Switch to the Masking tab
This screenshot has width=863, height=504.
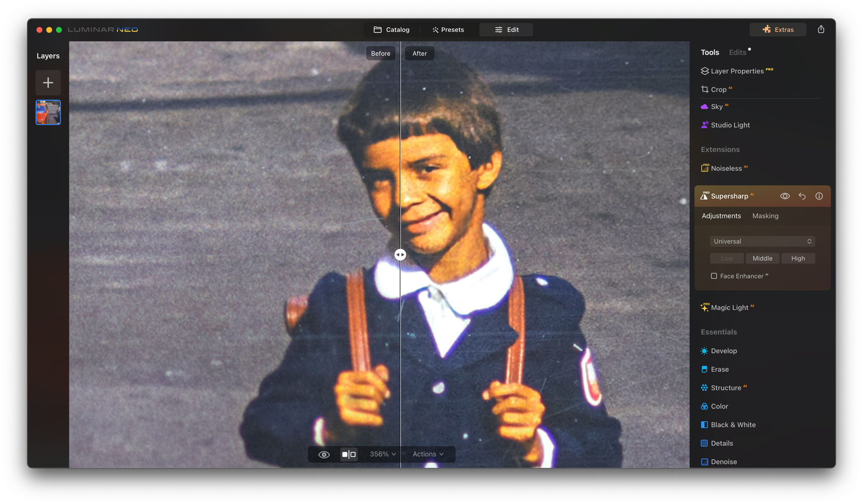pos(765,216)
